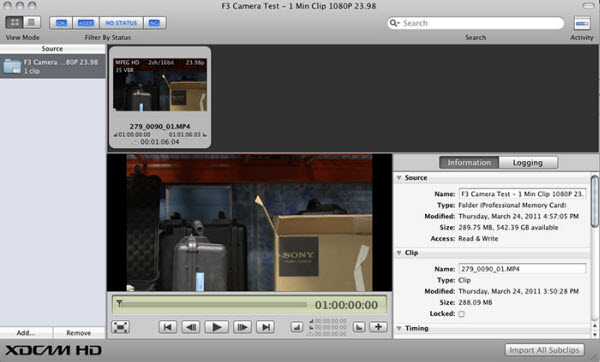Jump to clip start button
Screen dimensions: 600x362
[x=168, y=327]
